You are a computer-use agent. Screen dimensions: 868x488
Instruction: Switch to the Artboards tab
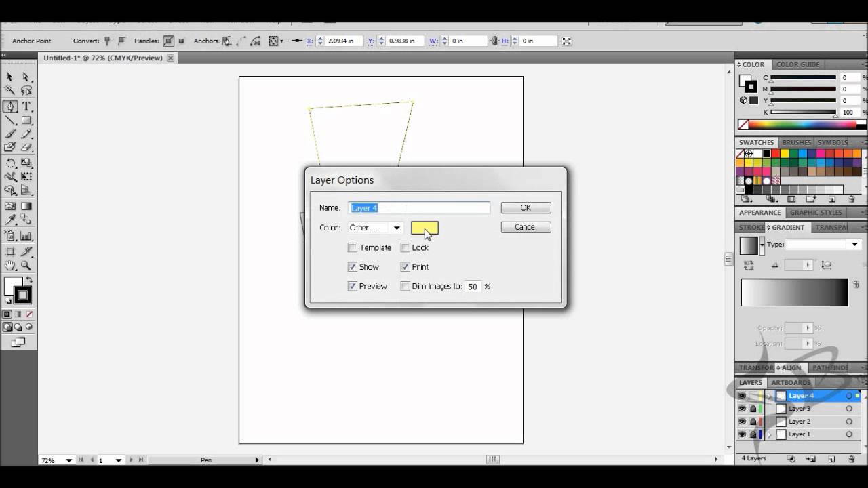click(x=791, y=382)
